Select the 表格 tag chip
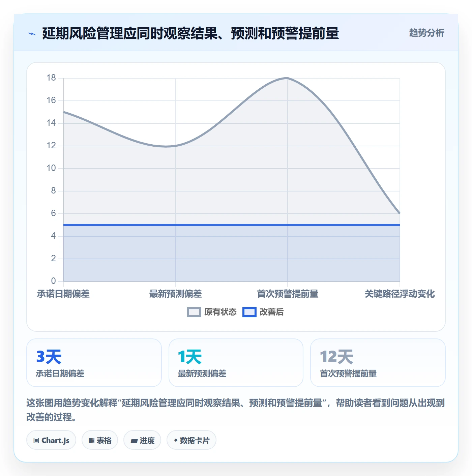The height and width of the screenshot is (476, 472). click(x=100, y=440)
